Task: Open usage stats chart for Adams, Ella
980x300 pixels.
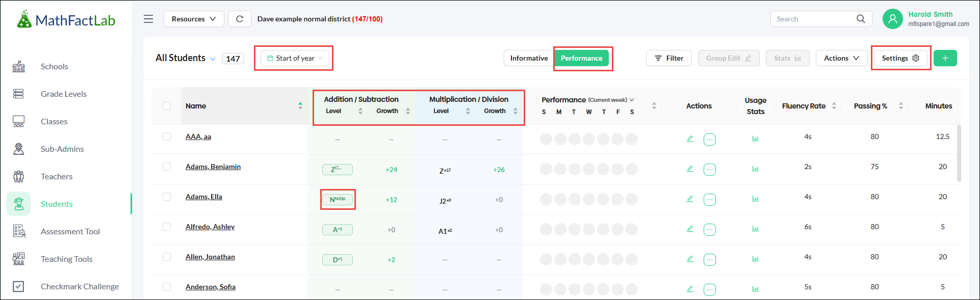Action: (756, 199)
